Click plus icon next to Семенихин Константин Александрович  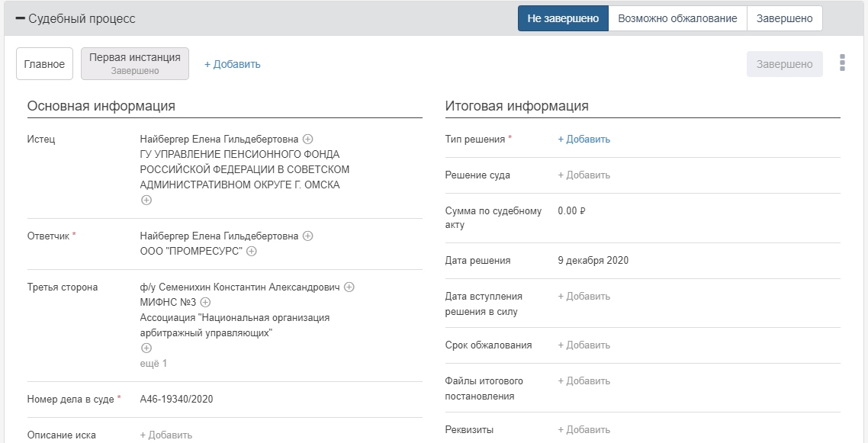[x=349, y=287]
